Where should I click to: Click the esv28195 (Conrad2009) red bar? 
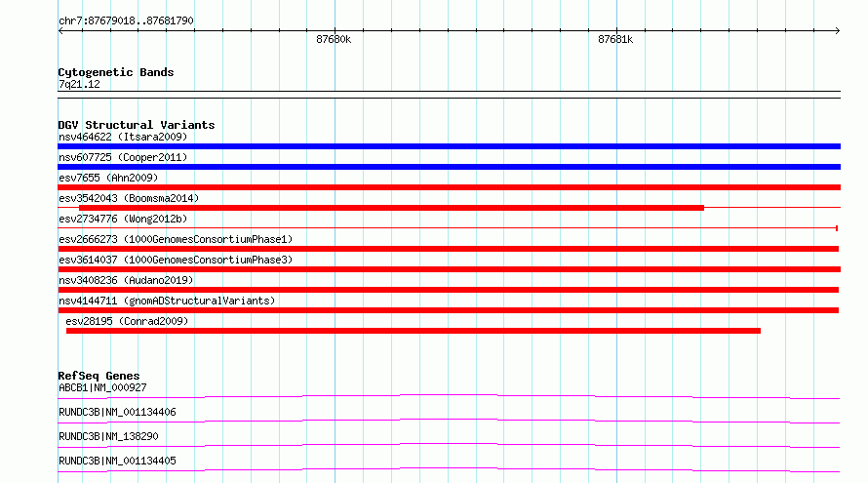[x=413, y=331]
